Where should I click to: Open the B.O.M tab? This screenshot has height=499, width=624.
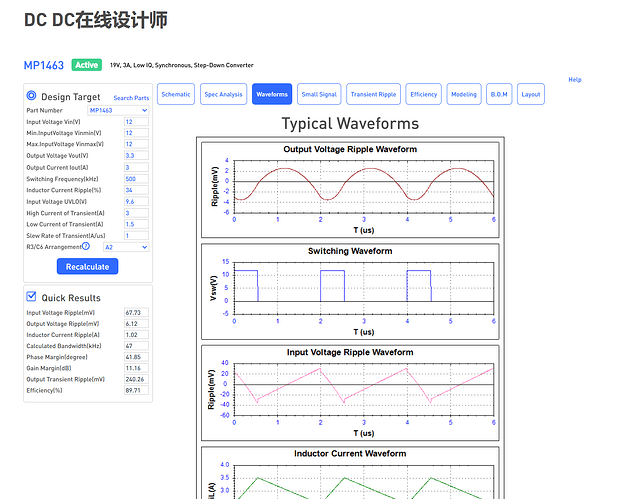pos(498,94)
